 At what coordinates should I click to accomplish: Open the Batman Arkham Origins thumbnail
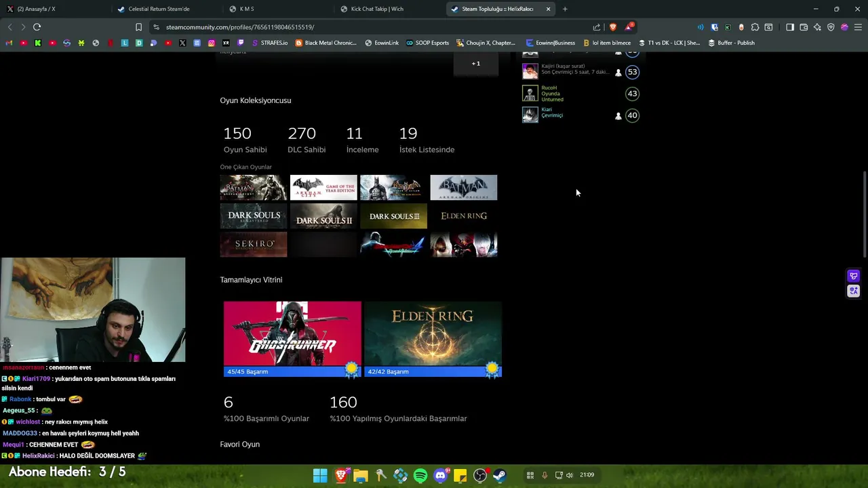(463, 188)
